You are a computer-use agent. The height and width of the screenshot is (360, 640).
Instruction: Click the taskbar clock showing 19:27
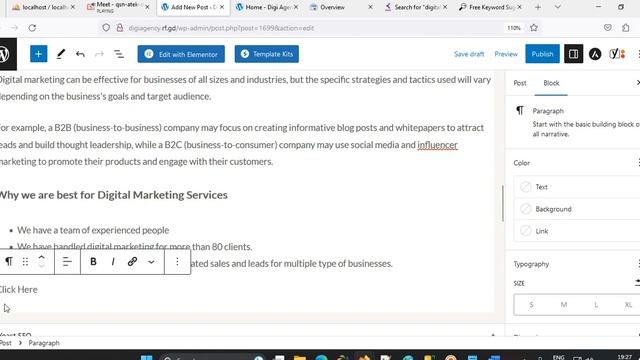click(624, 357)
